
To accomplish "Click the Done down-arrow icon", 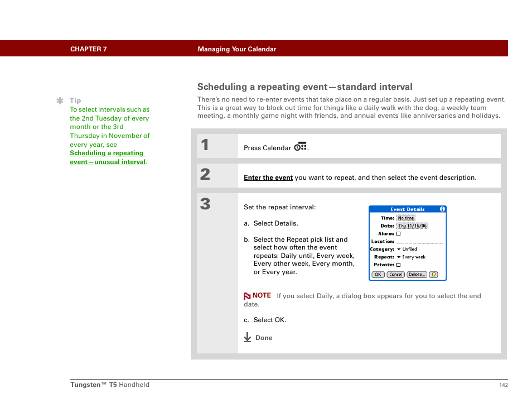I will click(248, 337).
